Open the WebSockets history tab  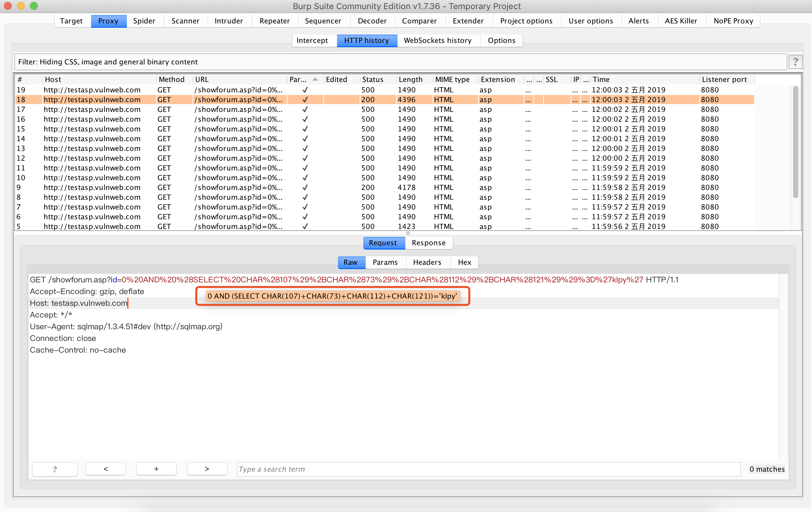point(437,40)
